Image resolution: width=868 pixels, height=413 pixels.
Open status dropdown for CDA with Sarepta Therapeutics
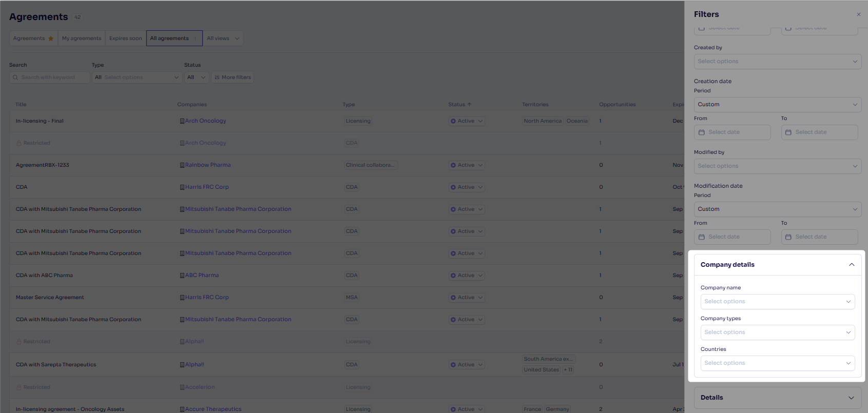467,365
